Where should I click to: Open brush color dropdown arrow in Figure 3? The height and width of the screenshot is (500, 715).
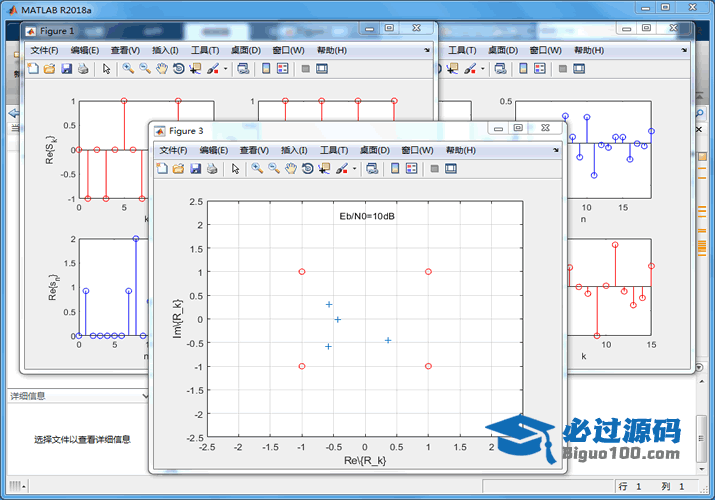354,169
